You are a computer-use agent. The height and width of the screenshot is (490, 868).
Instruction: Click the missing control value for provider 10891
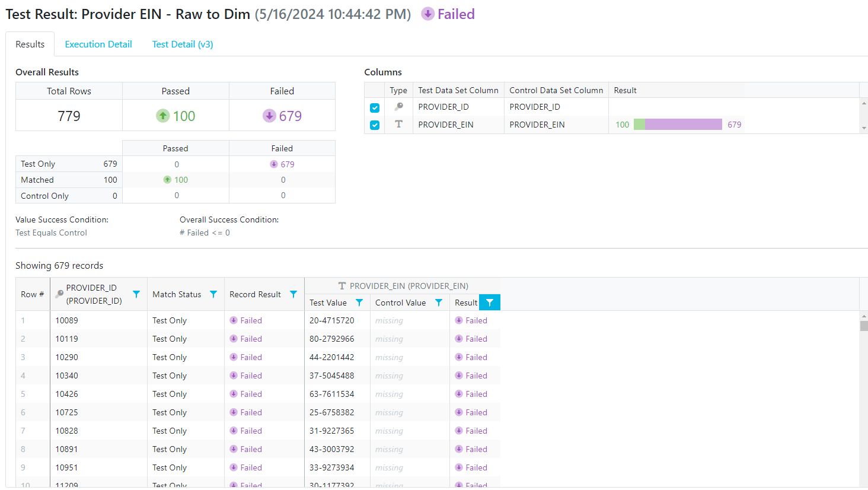pos(389,449)
